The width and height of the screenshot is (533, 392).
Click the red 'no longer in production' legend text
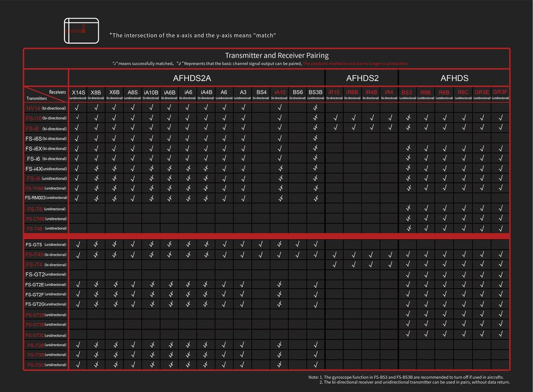pyautogui.click(x=355, y=63)
